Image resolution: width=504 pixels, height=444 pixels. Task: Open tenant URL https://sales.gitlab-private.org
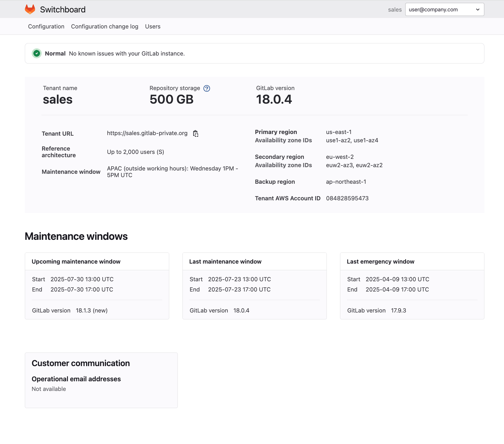147,133
